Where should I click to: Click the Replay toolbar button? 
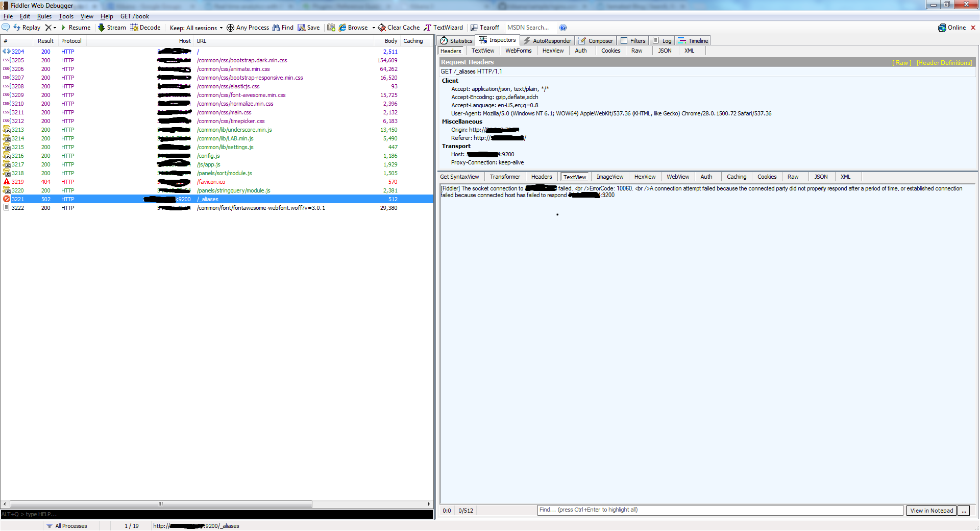pyautogui.click(x=27, y=28)
